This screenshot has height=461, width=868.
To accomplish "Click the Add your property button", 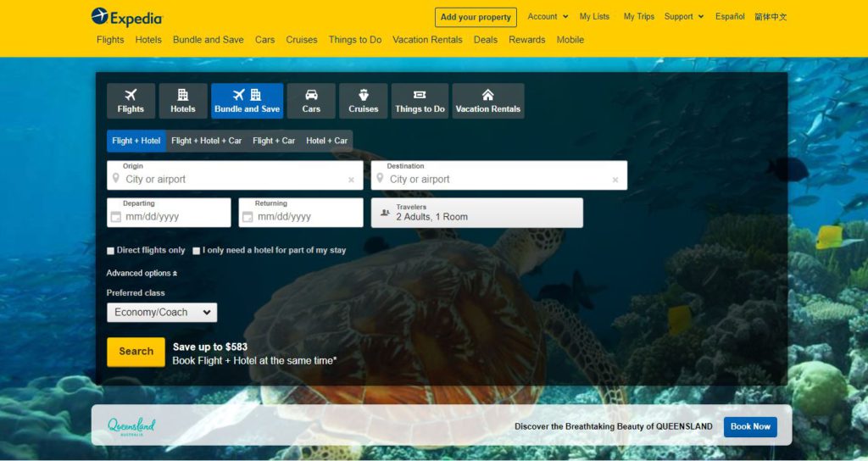I will pos(476,17).
